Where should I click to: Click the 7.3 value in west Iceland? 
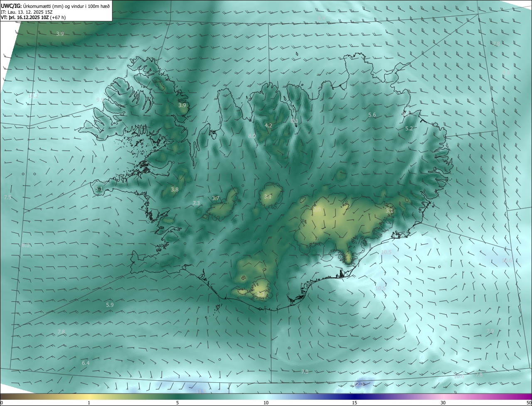pos(196,203)
